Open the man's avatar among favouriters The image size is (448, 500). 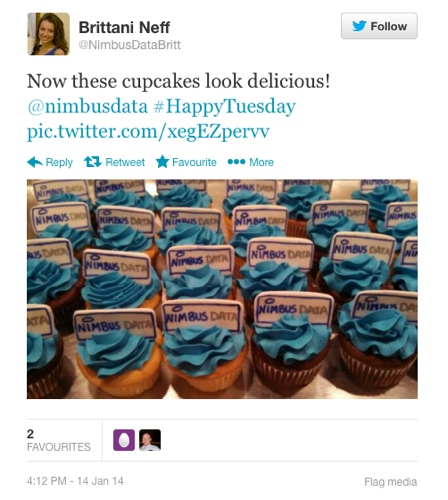click(150, 440)
